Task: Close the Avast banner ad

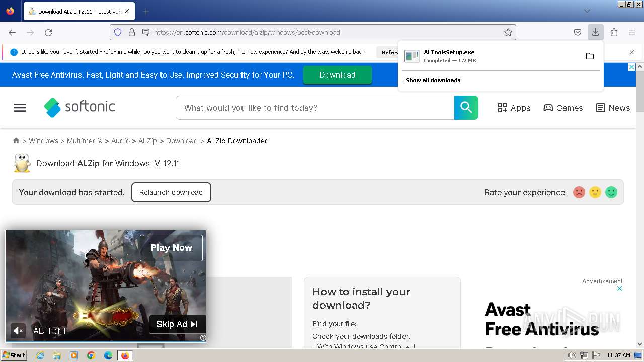Action: [x=632, y=67]
